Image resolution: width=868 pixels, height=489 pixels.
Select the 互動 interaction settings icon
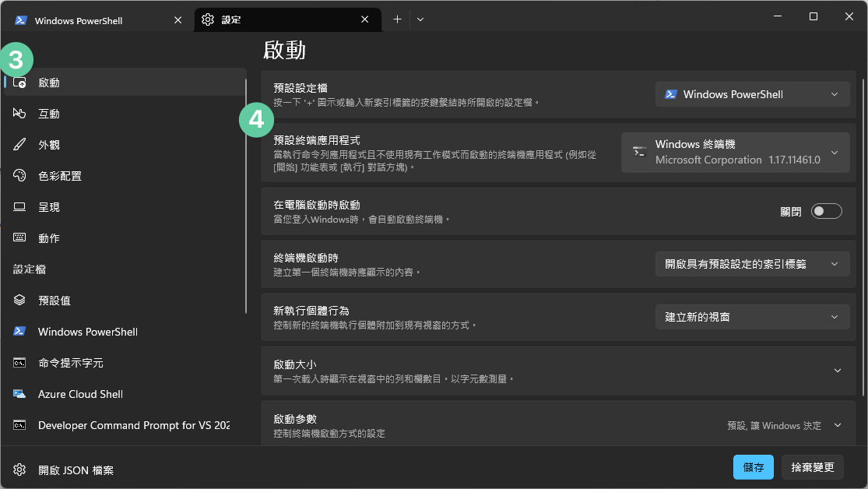pos(48,113)
